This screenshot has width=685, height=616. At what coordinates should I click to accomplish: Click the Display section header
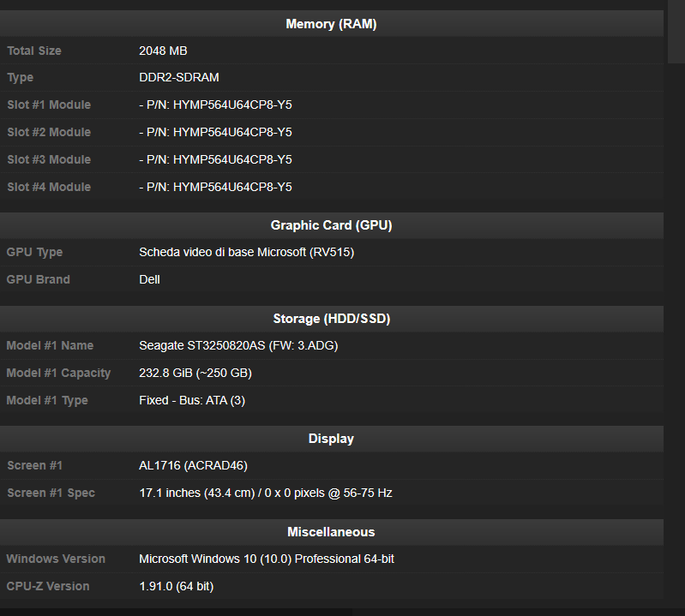pos(331,439)
